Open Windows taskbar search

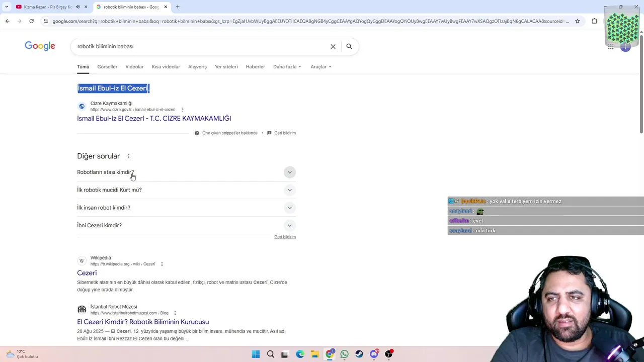(x=271, y=354)
